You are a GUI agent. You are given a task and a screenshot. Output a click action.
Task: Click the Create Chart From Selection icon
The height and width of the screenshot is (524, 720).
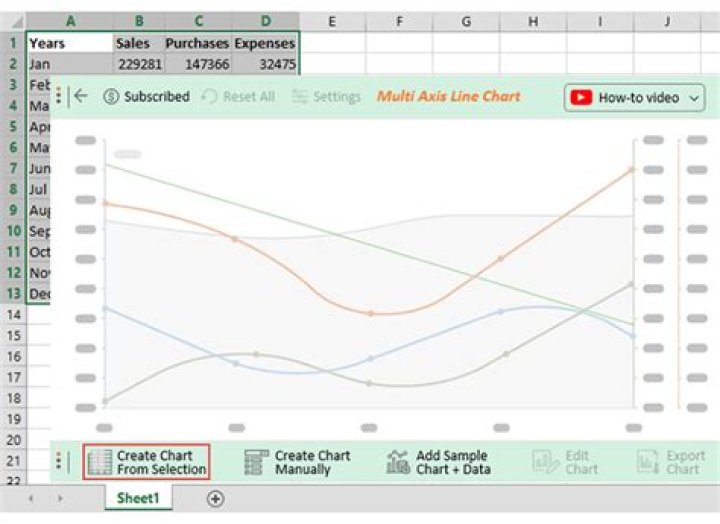[100, 462]
